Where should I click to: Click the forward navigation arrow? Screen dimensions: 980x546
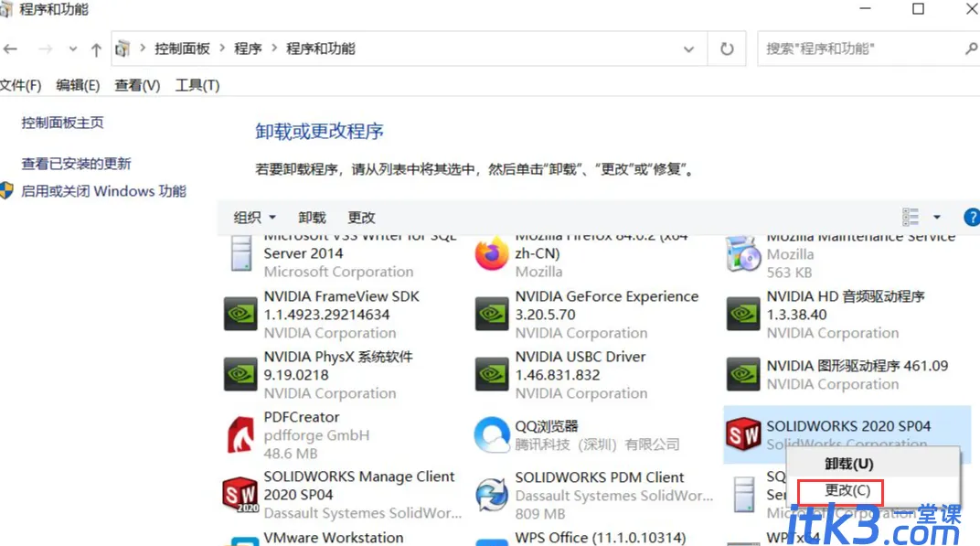coord(45,48)
